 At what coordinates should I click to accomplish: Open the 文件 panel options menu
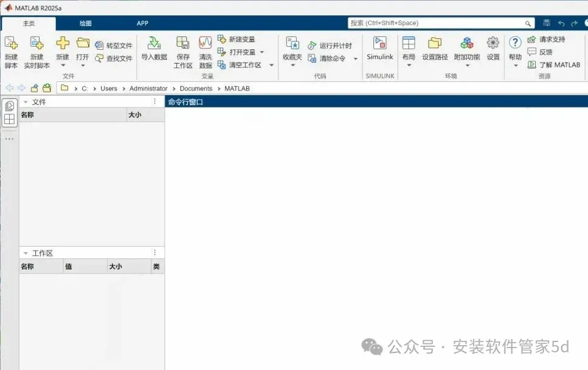pyautogui.click(x=155, y=101)
